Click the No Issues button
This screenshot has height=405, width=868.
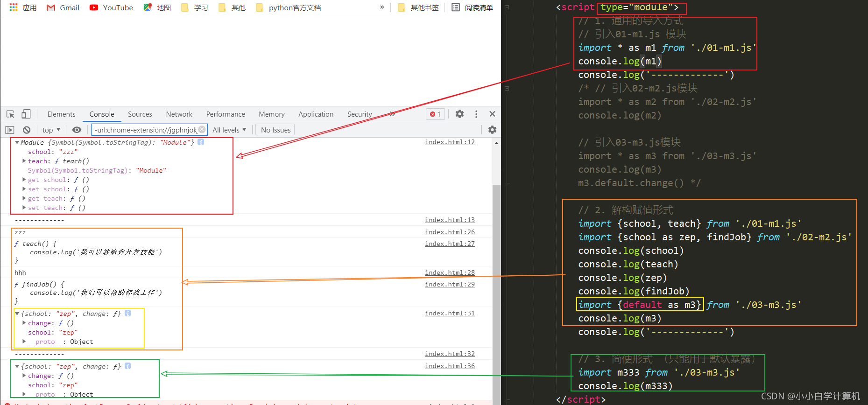click(x=275, y=130)
